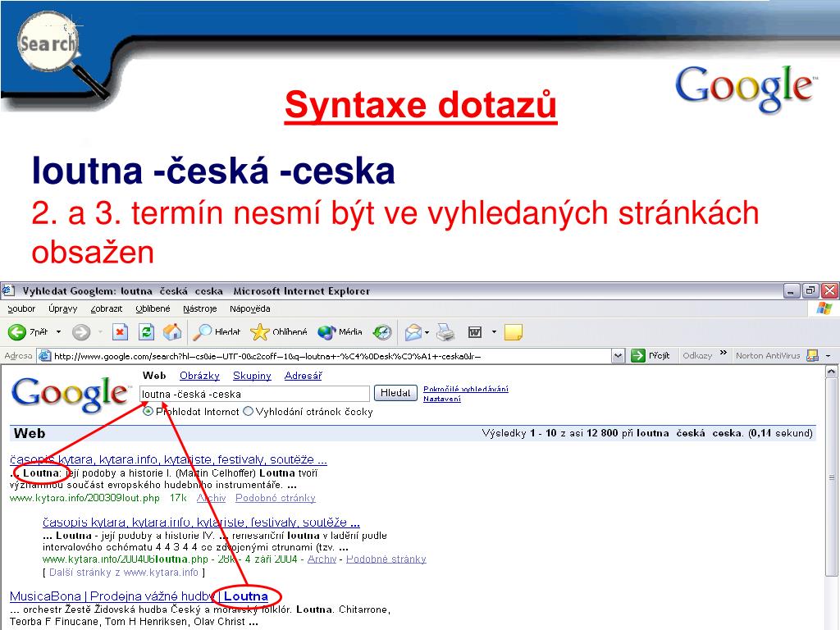This screenshot has width=840, height=630.
Task: Click the page icon in address bar
Action: coord(45,356)
